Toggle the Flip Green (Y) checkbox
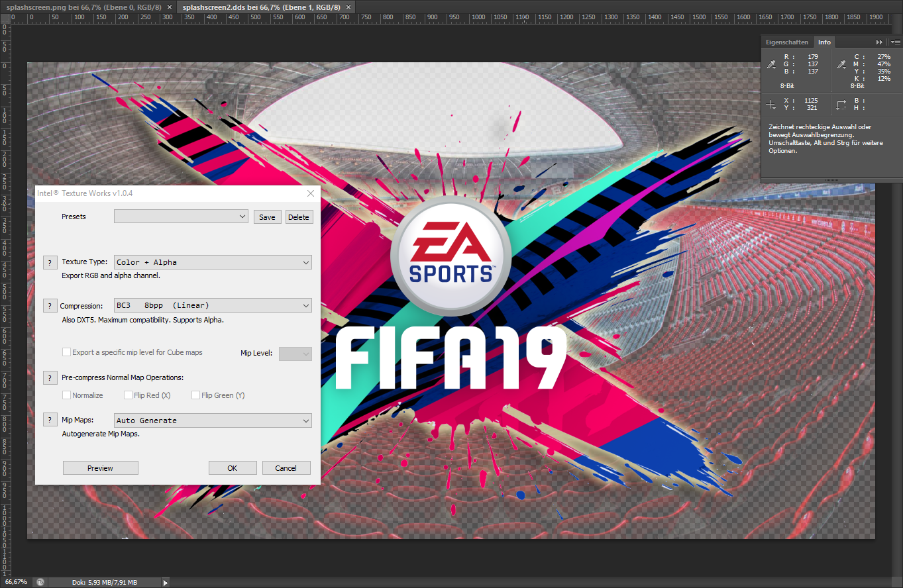903x588 pixels. tap(195, 395)
